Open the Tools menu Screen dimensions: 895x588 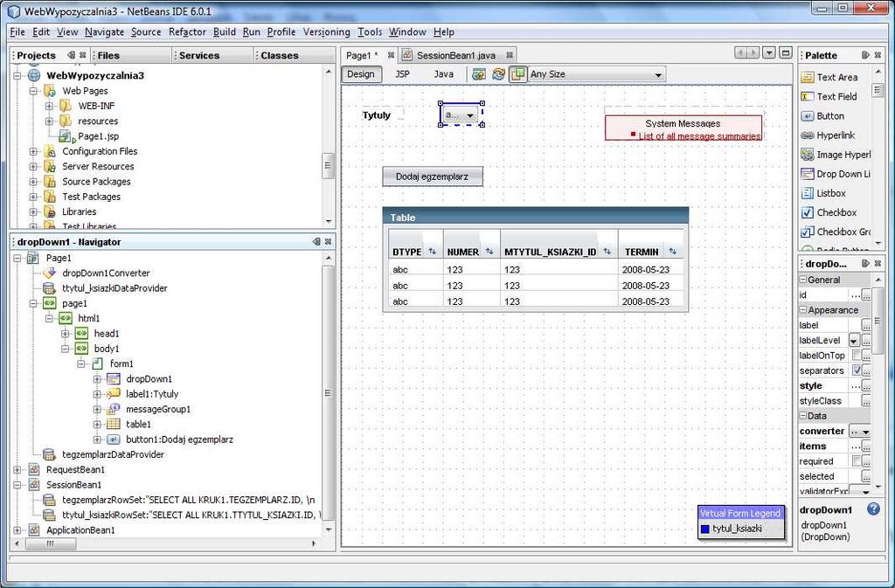(370, 32)
